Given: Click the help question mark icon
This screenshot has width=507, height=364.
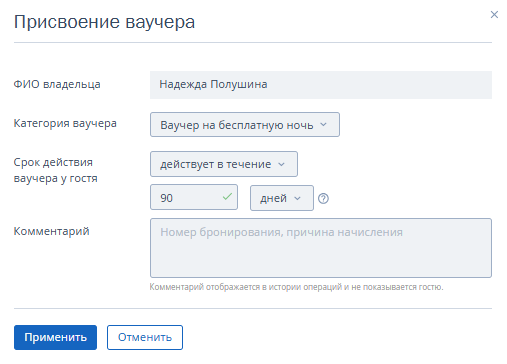Looking at the screenshot, I should (x=323, y=199).
